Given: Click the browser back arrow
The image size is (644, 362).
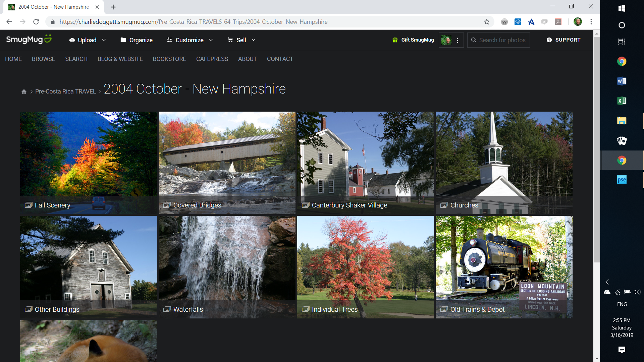Looking at the screenshot, I should pos(9,22).
